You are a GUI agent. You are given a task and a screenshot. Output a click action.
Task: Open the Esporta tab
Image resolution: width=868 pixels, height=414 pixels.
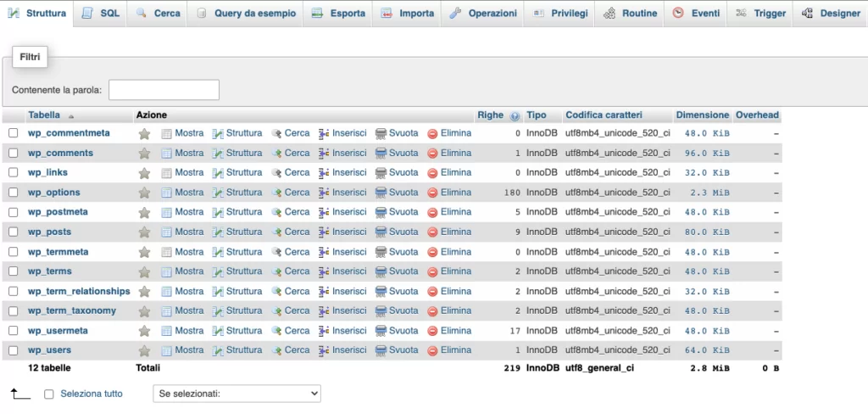[338, 14]
